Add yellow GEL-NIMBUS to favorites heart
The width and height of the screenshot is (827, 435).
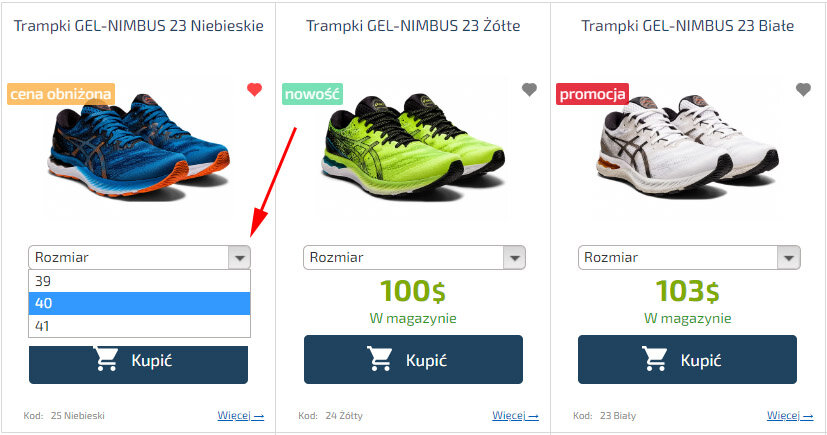pyautogui.click(x=529, y=90)
